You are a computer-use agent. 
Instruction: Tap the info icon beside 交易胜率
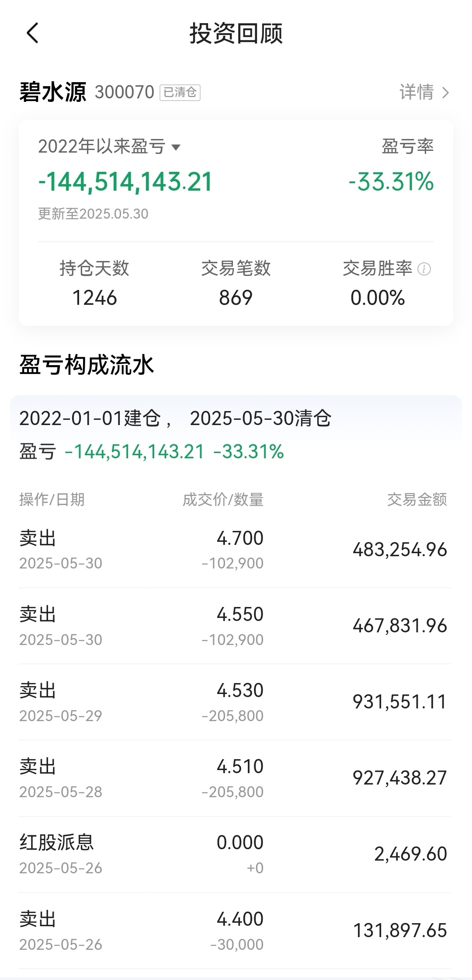(x=424, y=269)
